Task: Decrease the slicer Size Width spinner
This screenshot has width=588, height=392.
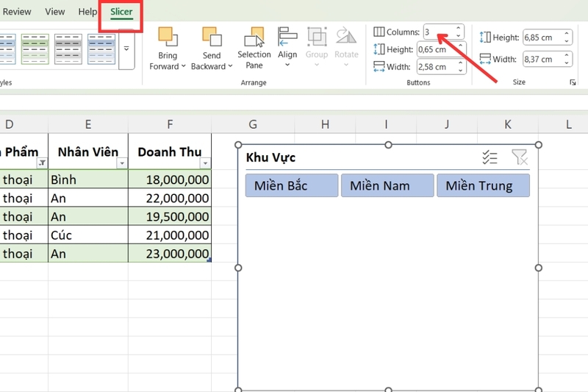Action: pyautogui.click(x=567, y=63)
